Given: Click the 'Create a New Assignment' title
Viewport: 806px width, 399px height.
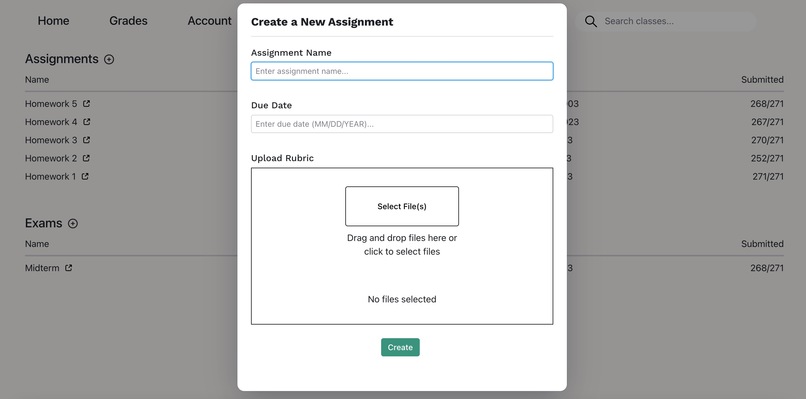Looking at the screenshot, I should [x=322, y=22].
